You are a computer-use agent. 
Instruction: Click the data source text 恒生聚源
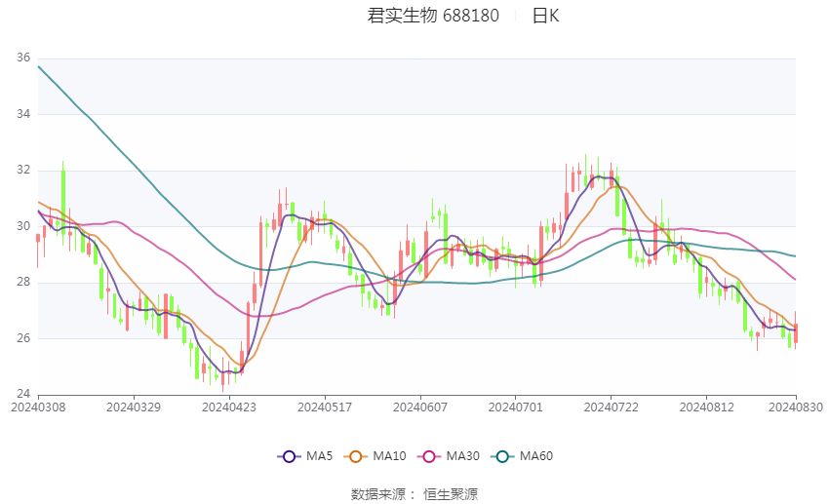tap(451, 494)
